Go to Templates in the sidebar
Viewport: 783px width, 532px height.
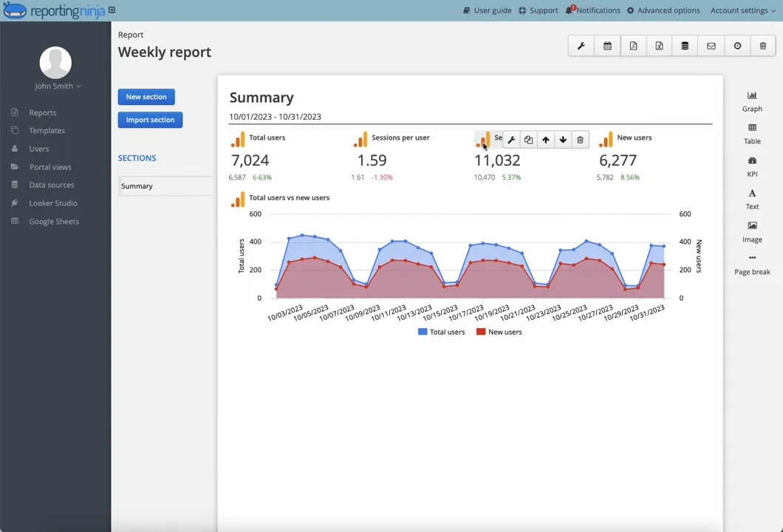[x=47, y=130]
